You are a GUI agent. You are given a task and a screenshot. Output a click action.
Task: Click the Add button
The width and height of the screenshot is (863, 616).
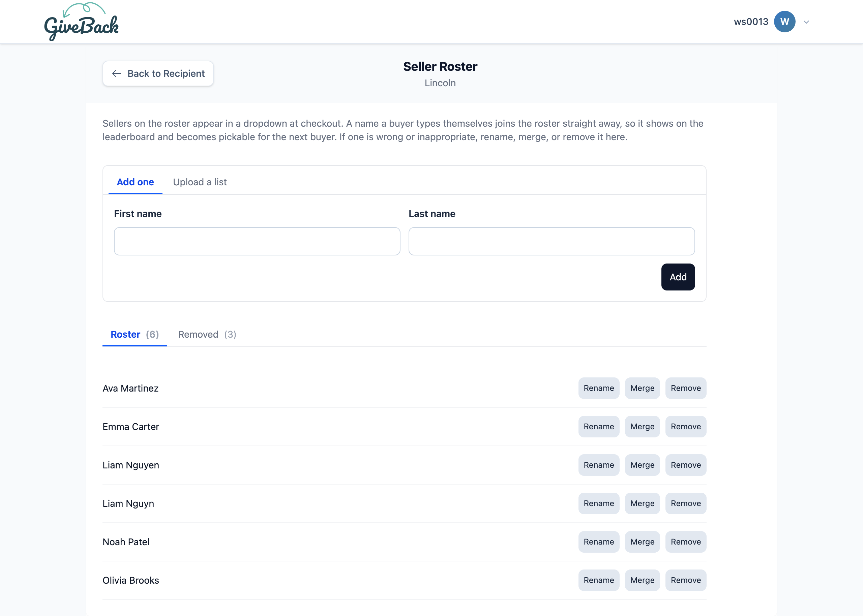678,277
